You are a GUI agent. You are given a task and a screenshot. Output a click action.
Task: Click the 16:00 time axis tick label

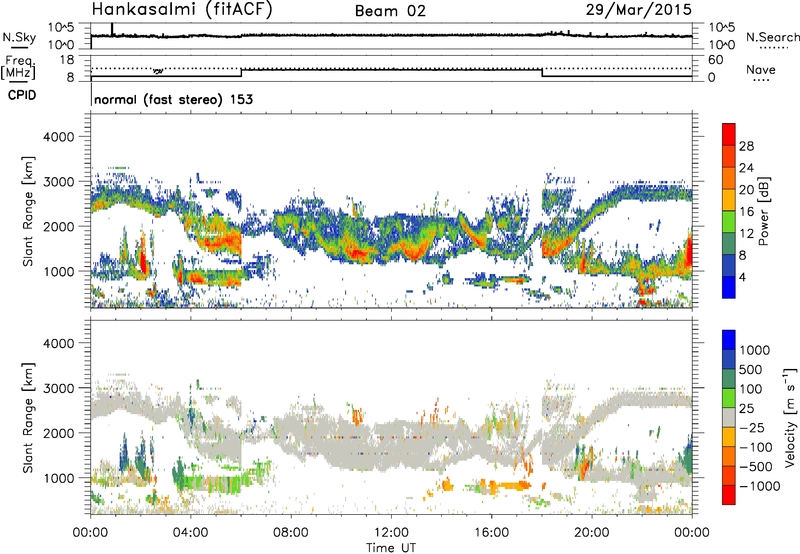click(491, 533)
